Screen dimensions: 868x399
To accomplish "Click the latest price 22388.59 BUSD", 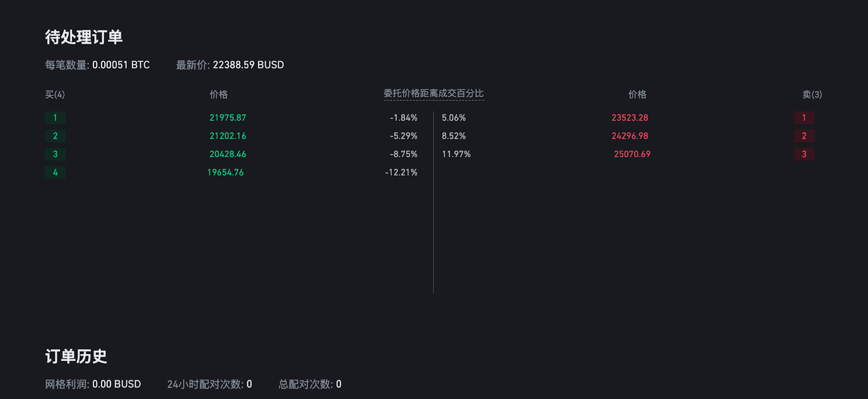I will pyautogui.click(x=248, y=65).
